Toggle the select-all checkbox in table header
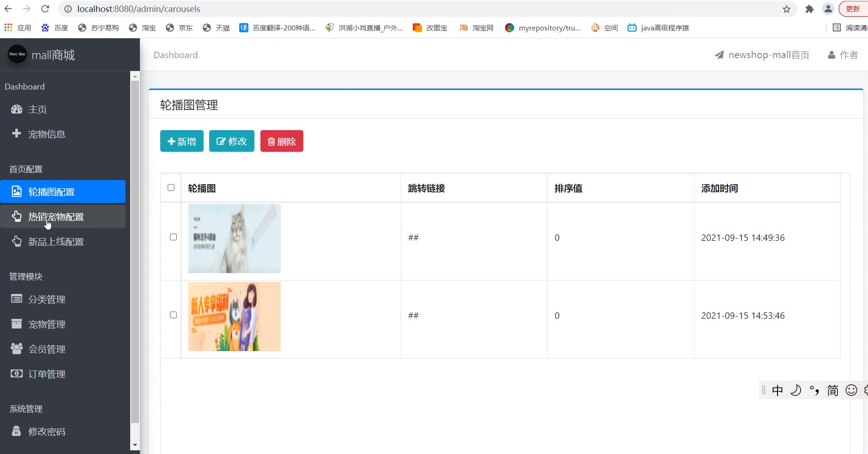 (x=171, y=188)
